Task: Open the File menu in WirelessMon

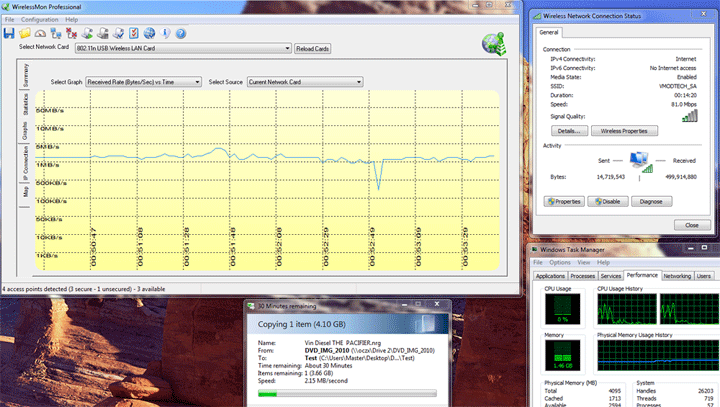Action: click(x=10, y=20)
